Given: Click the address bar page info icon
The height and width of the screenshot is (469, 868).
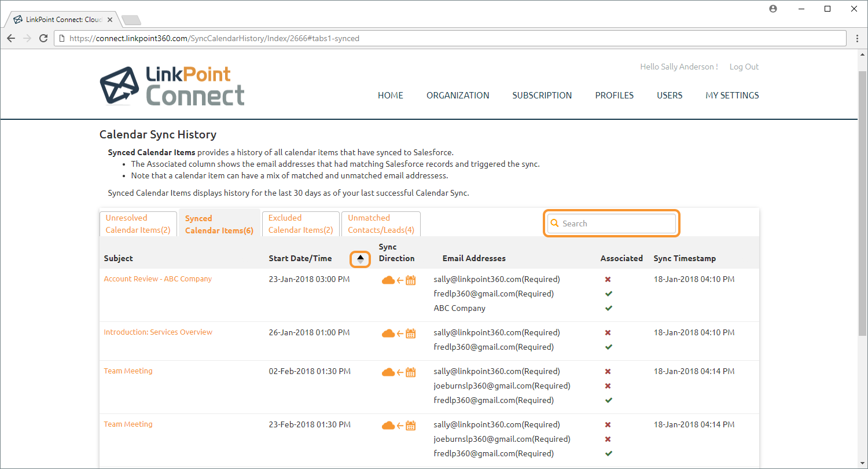Looking at the screenshot, I should point(61,38).
